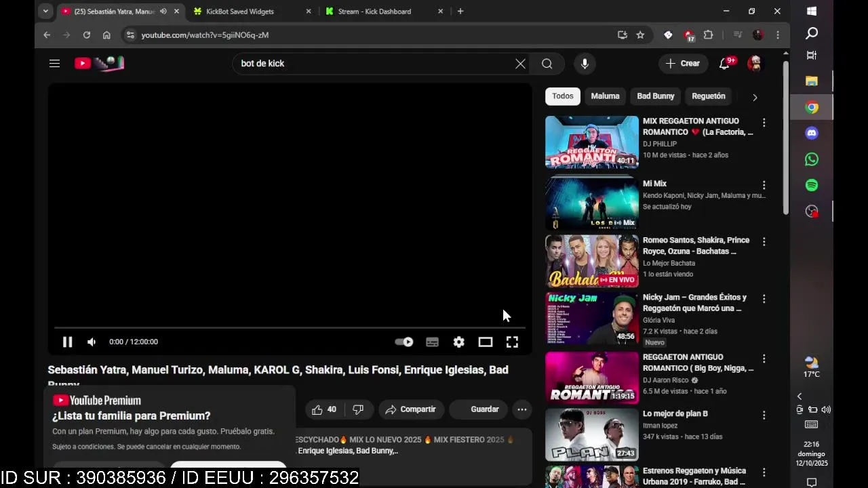This screenshot has width=868, height=488.
Task: Open the Mi Mix thumbnail
Action: [x=592, y=202]
